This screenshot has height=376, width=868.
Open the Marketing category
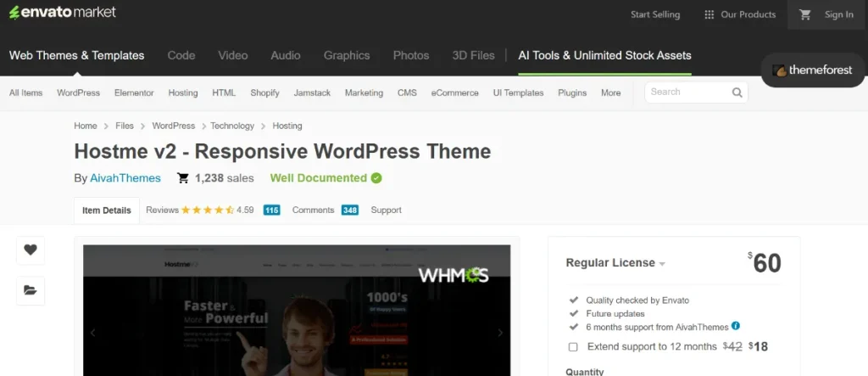pyautogui.click(x=364, y=93)
